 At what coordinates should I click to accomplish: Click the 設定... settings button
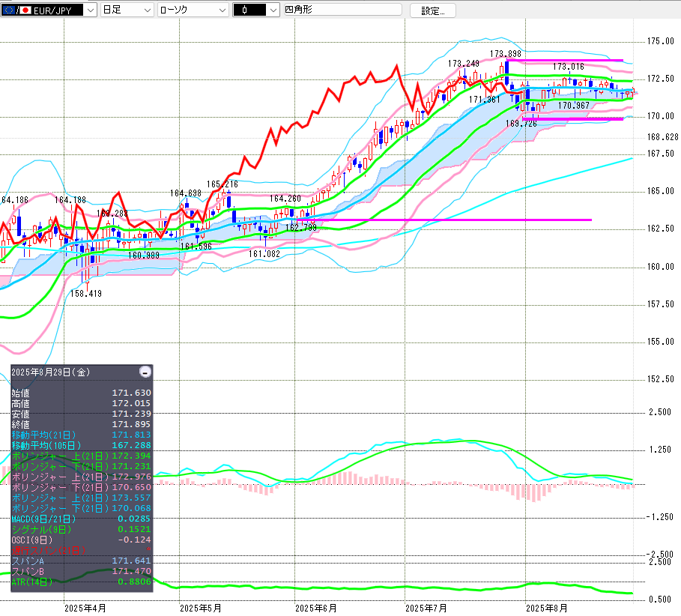click(432, 10)
